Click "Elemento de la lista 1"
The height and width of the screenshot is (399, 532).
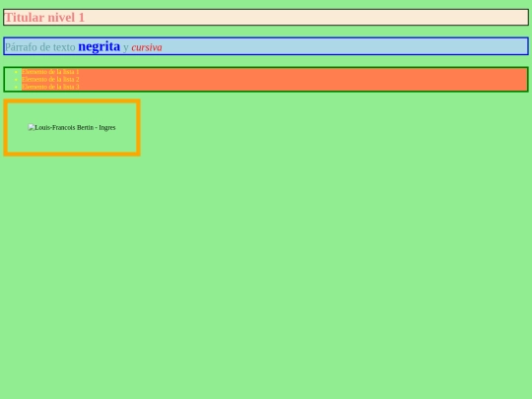[50, 72]
